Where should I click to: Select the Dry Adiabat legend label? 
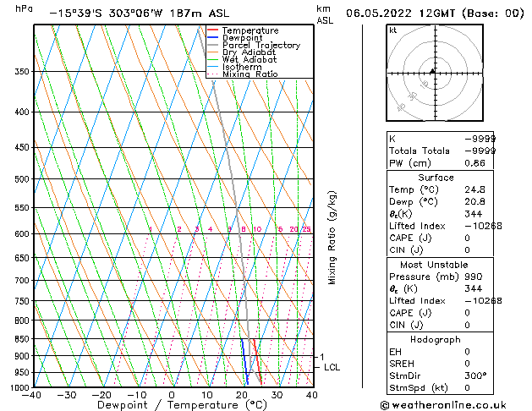(249, 52)
